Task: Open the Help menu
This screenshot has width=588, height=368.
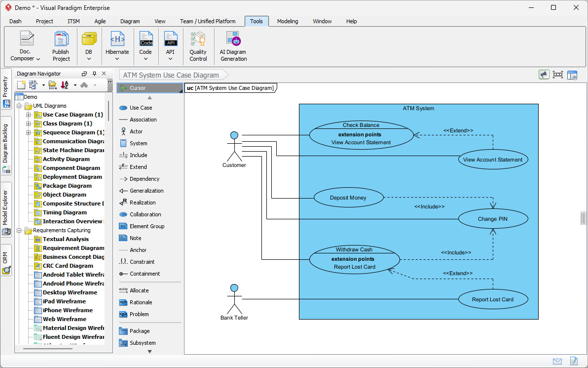Action: (x=351, y=21)
